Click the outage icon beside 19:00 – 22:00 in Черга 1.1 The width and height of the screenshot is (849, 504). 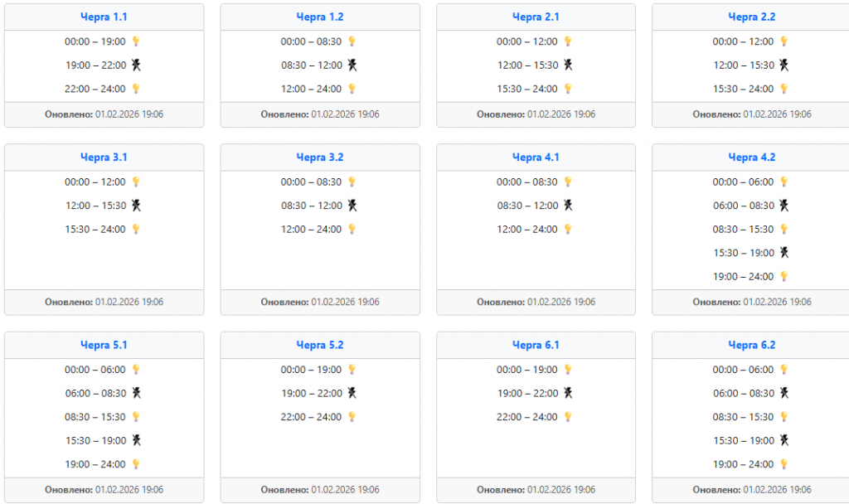point(136,65)
